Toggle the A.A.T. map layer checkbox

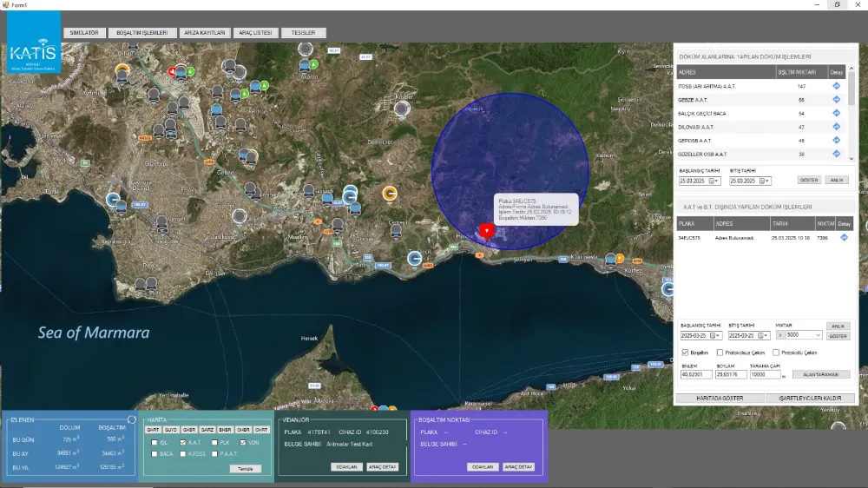182,443
